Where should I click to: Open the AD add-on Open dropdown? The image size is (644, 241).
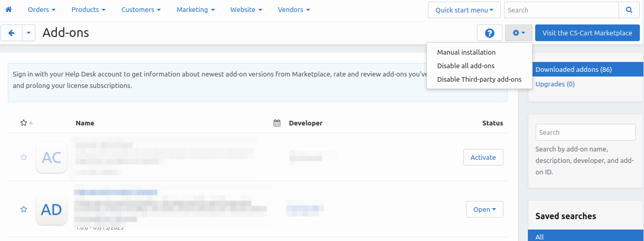point(484,209)
